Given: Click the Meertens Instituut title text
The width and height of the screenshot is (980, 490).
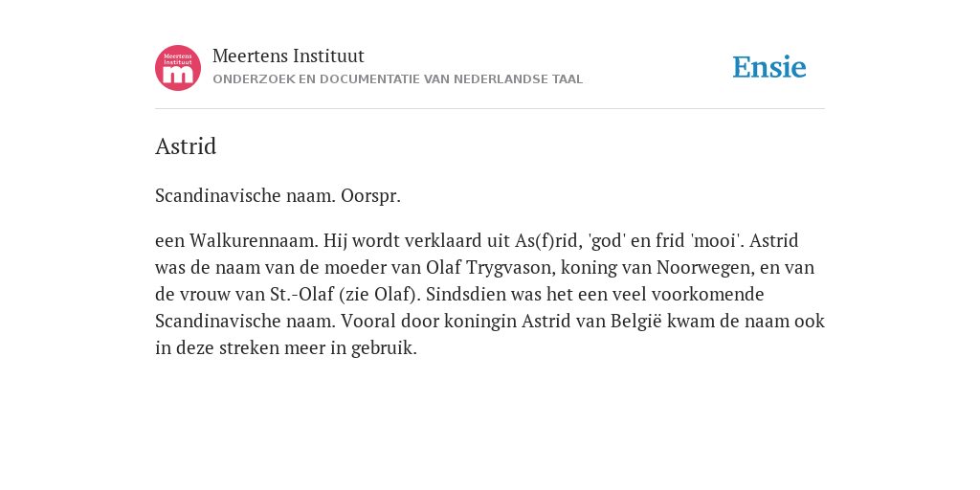Looking at the screenshot, I should point(288,56).
